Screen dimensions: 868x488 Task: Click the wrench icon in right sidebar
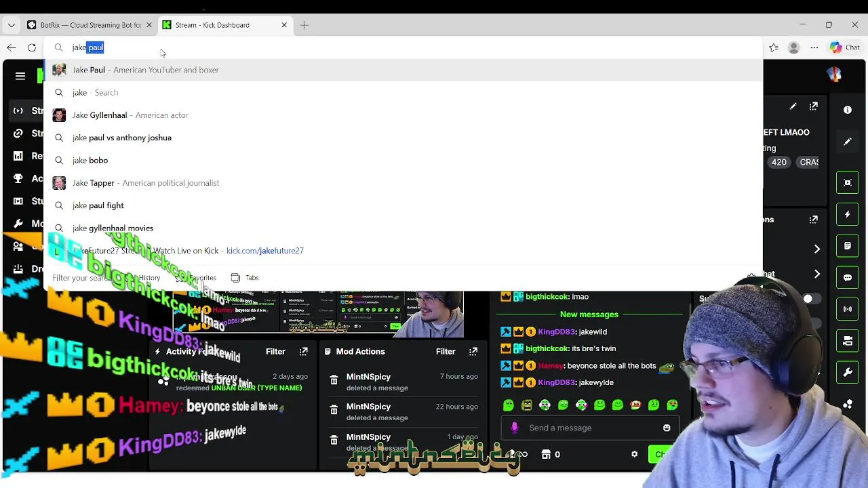(848, 373)
